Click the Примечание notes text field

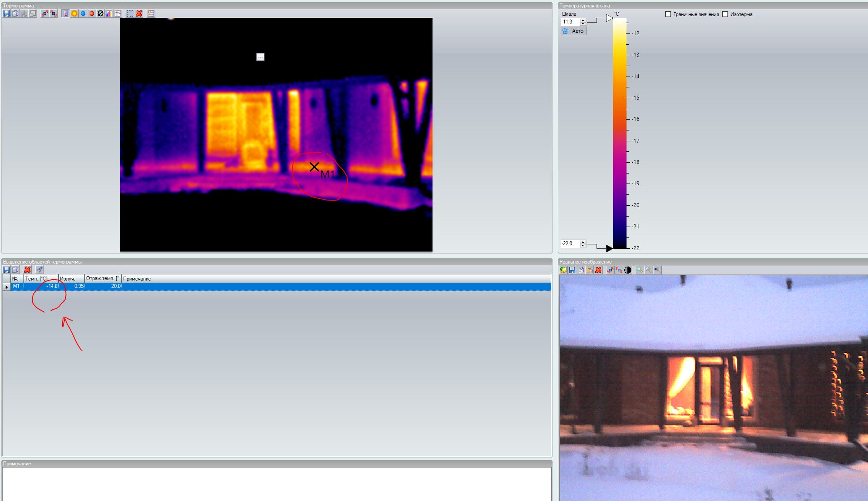277,484
